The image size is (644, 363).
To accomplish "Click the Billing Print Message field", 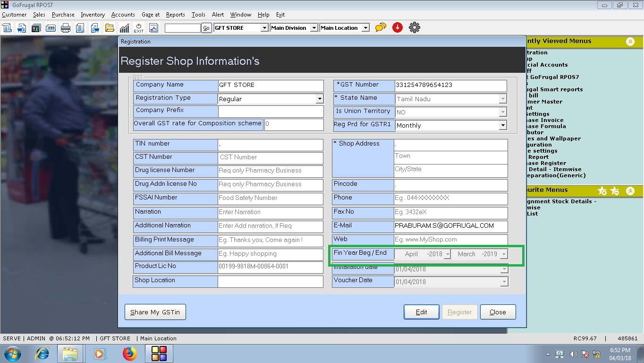I will (271, 240).
